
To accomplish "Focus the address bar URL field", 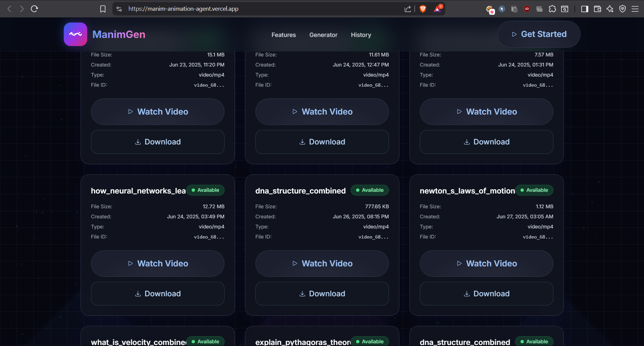I will (262, 9).
